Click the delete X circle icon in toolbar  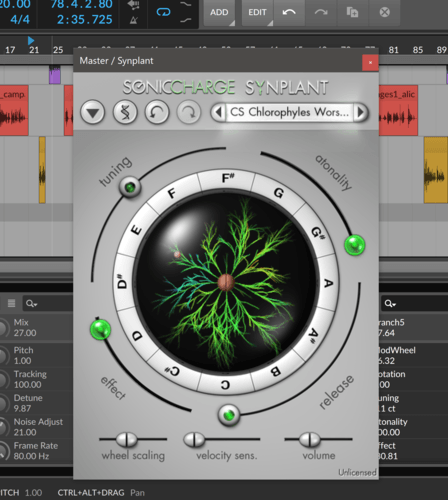(x=385, y=12)
